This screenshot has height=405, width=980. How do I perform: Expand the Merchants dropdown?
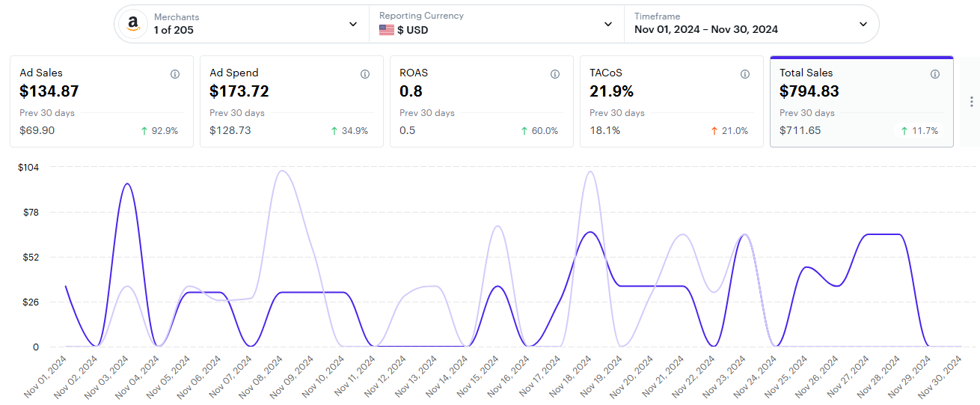tap(353, 24)
